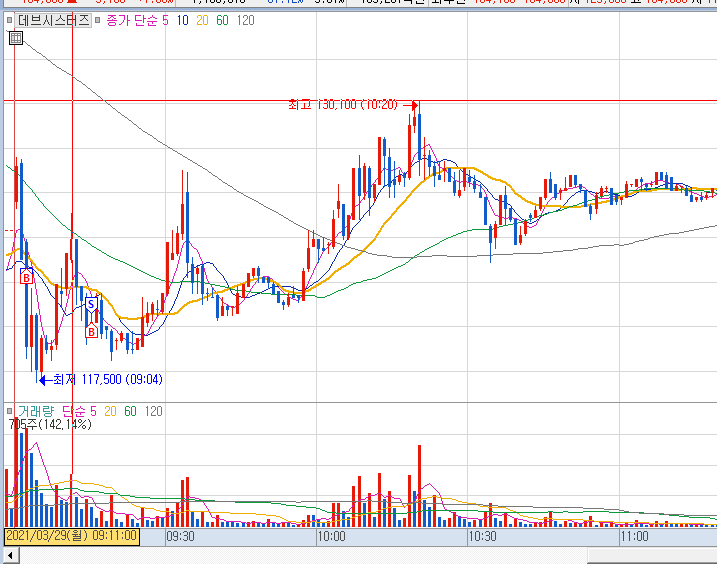Click the 2021/03/29(월) 09:11:00 date cursor label

tap(72, 536)
